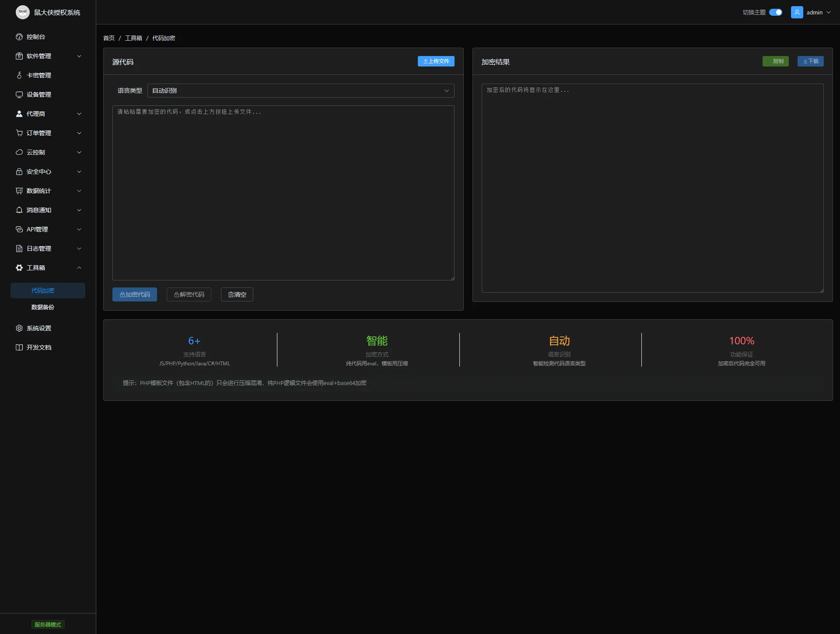Click the 鼠大侠授权系统 logo image

tap(23, 12)
